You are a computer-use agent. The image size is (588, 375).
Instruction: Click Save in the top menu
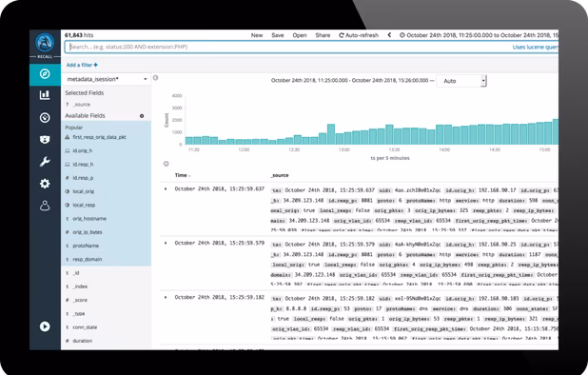[x=278, y=35]
